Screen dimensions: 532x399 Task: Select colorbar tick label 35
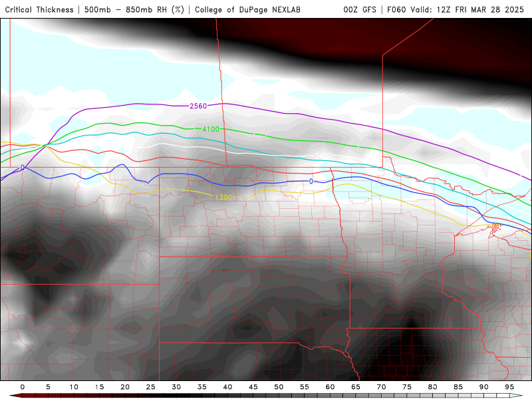[x=202, y=387]
